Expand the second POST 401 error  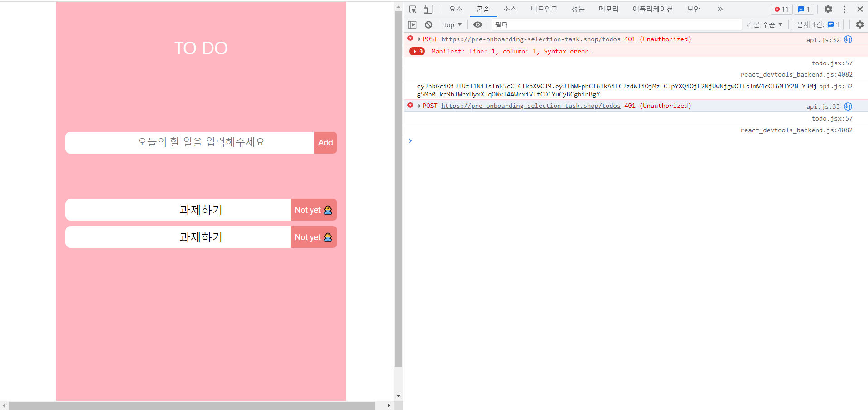tap(420, 106)
